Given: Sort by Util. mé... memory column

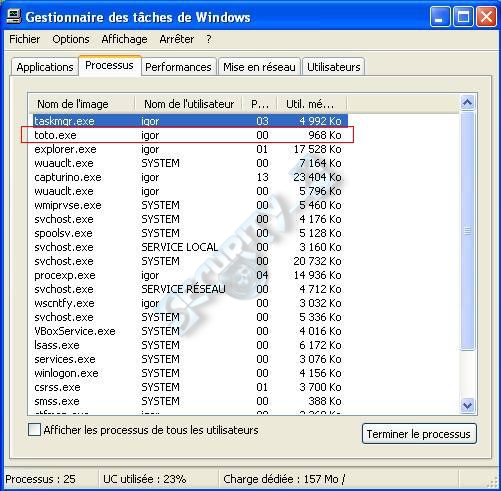Looking at the screenshot, I should (x=312, y=104).
